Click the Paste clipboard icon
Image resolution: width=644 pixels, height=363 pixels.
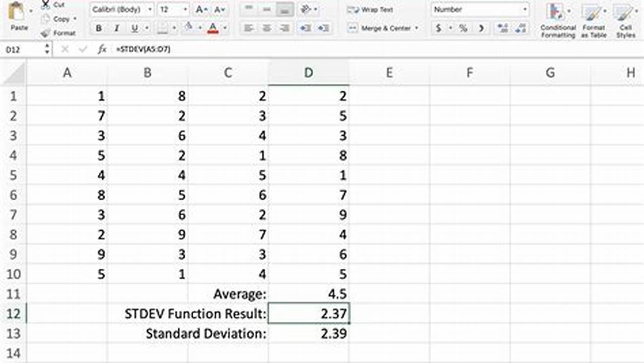[x=17, y=10]
